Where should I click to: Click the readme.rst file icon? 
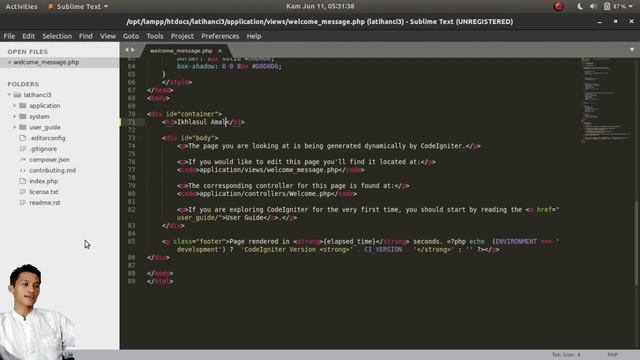[x=23, y=202]
